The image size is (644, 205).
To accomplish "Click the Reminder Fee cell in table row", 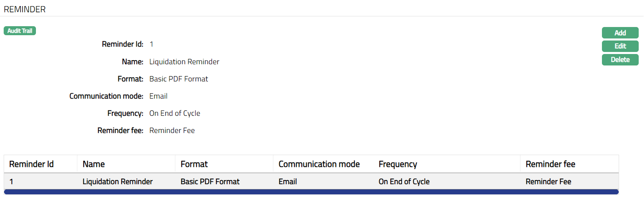I will (548, 182).
